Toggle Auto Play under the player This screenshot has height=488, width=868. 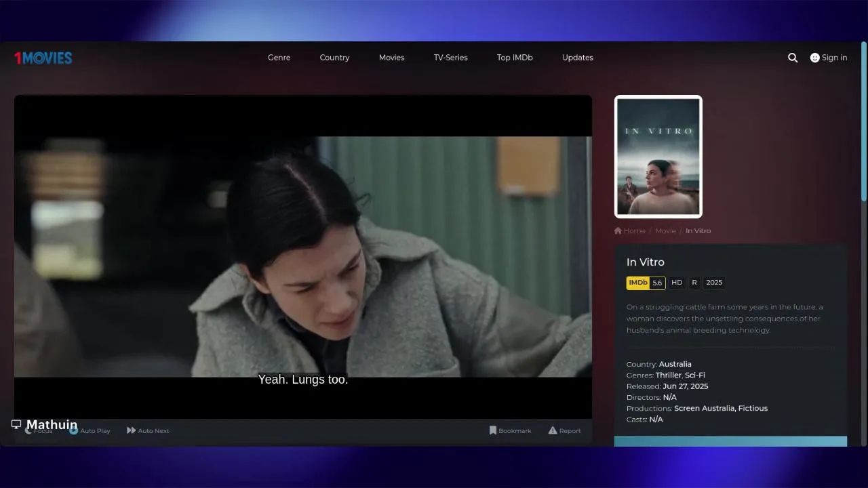coord(90,430)
